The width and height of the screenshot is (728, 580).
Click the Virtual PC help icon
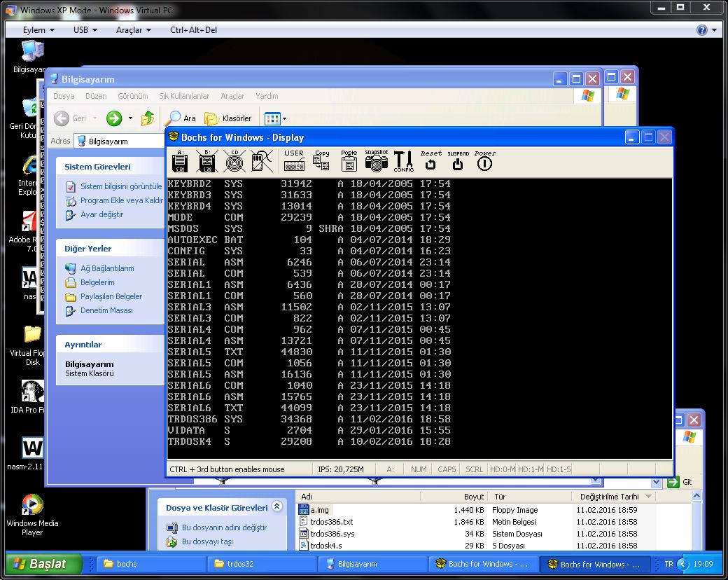pyautogui.click(x=701, y=30)
